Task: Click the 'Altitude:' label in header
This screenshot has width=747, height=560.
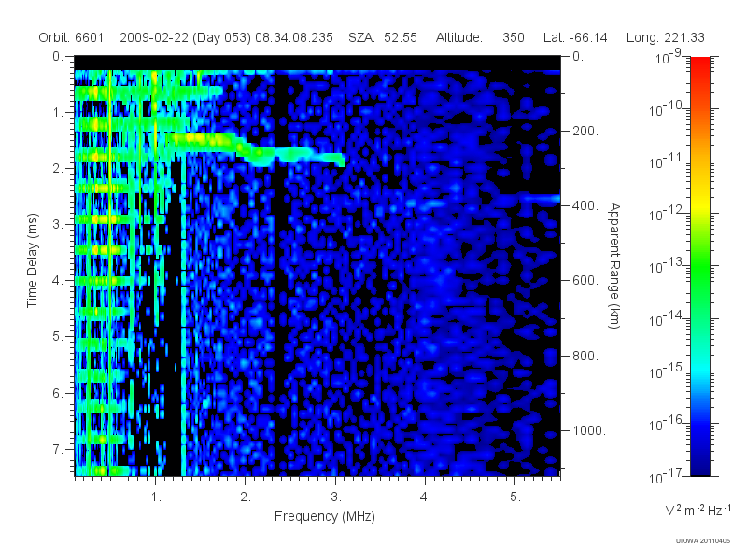Action: point(459,37)
